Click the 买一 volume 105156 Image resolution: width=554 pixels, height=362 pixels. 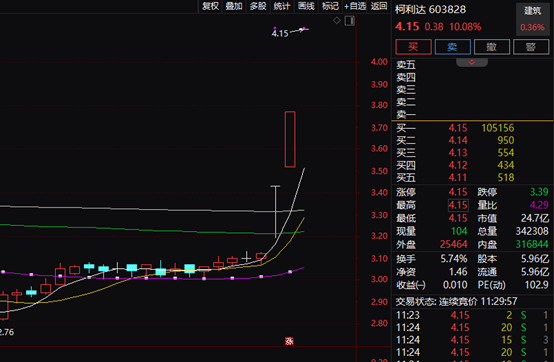tap(498, 128)
